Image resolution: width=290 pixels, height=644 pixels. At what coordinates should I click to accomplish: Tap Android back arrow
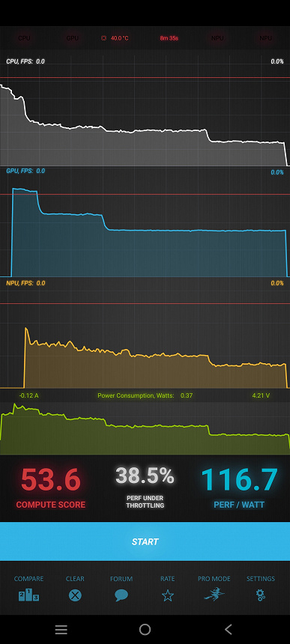coord(229,629)
